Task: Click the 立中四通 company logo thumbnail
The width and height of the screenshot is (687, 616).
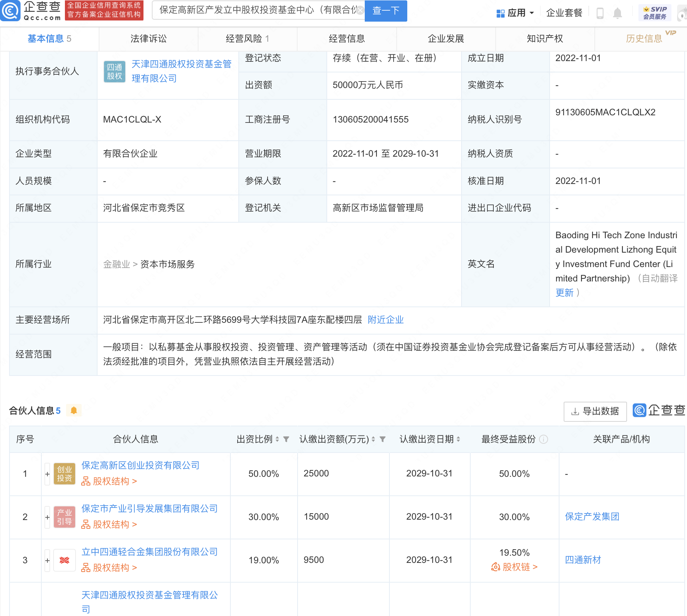Action: point(64,560)
